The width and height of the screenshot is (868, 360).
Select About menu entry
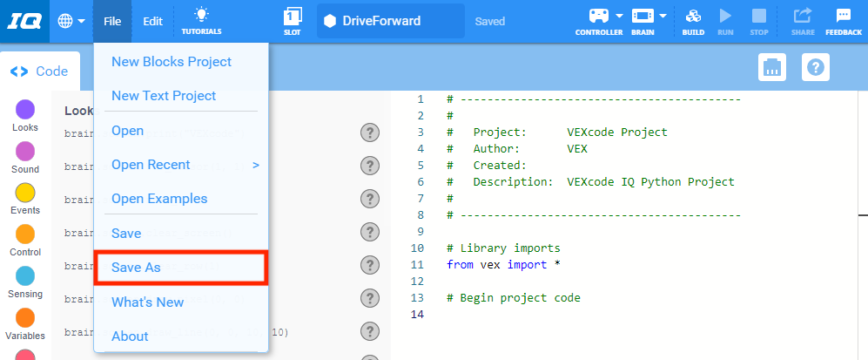130,336
